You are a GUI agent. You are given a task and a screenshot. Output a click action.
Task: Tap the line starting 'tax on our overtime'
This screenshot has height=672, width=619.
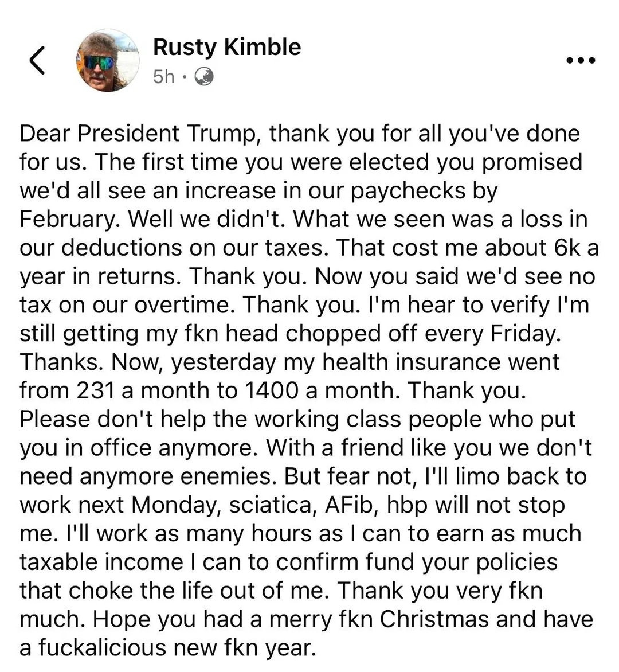pyautogui.click(x=304, y=305)
